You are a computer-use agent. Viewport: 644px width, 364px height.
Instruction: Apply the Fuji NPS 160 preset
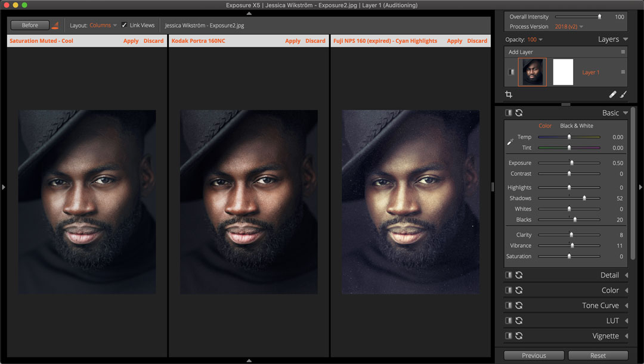point(454,41)
